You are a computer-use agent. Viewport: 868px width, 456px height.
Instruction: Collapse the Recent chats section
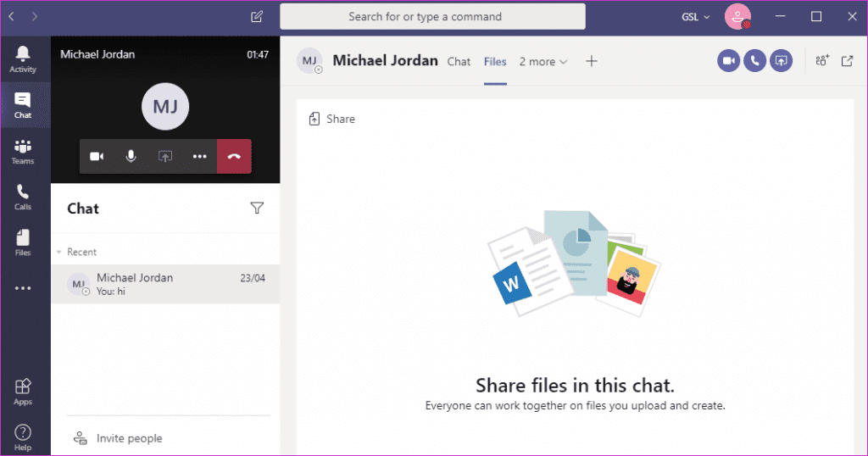pos(59,252)
